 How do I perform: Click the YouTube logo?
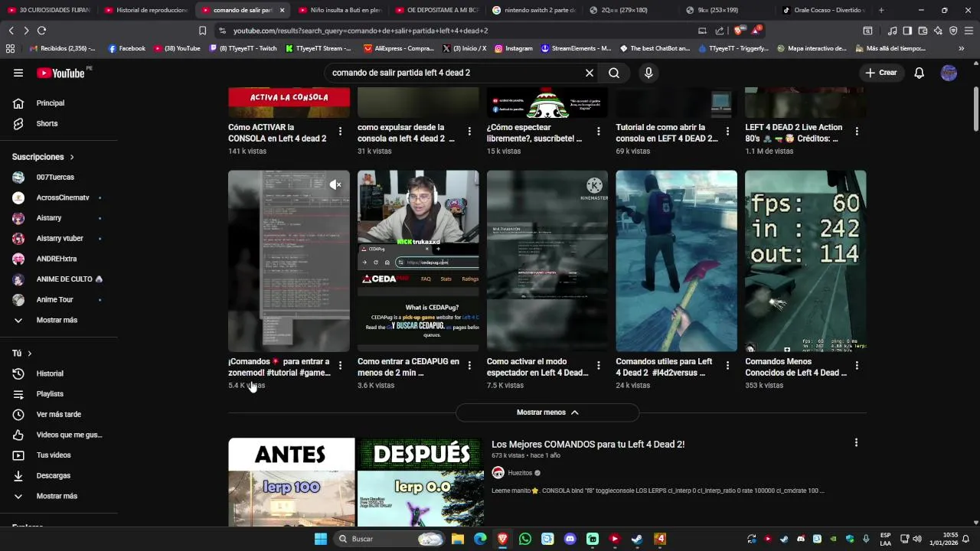60,73
